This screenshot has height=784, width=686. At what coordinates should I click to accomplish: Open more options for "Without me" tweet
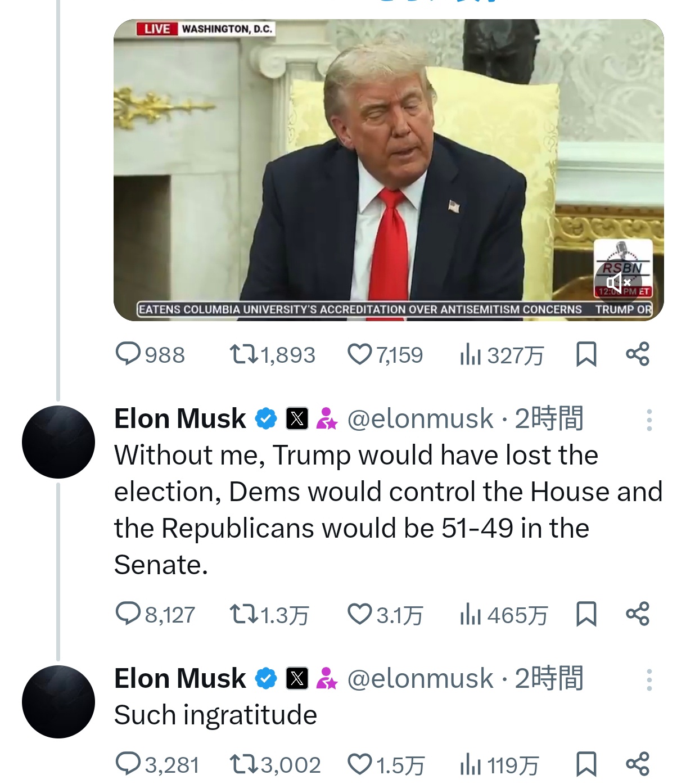click(x=649, y=420)
